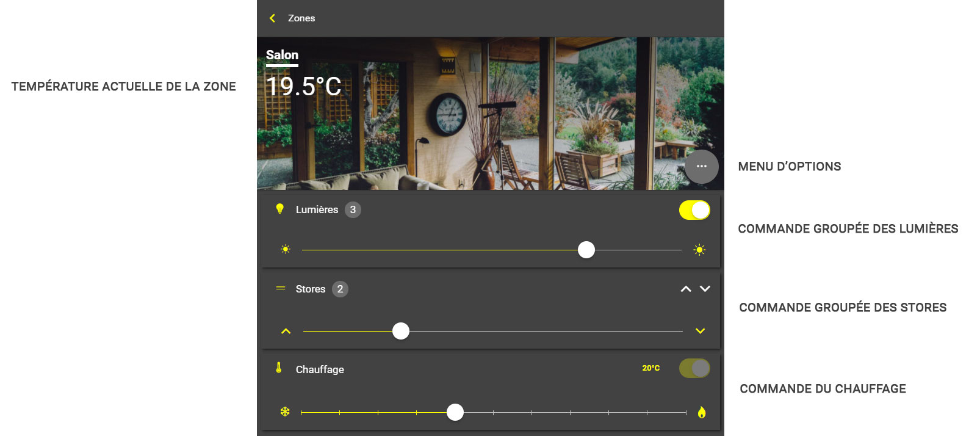Screen dimensions: 980x436
Task: Open the three-dots options menu
Action: pyautogui.click(x=701, y=166)
